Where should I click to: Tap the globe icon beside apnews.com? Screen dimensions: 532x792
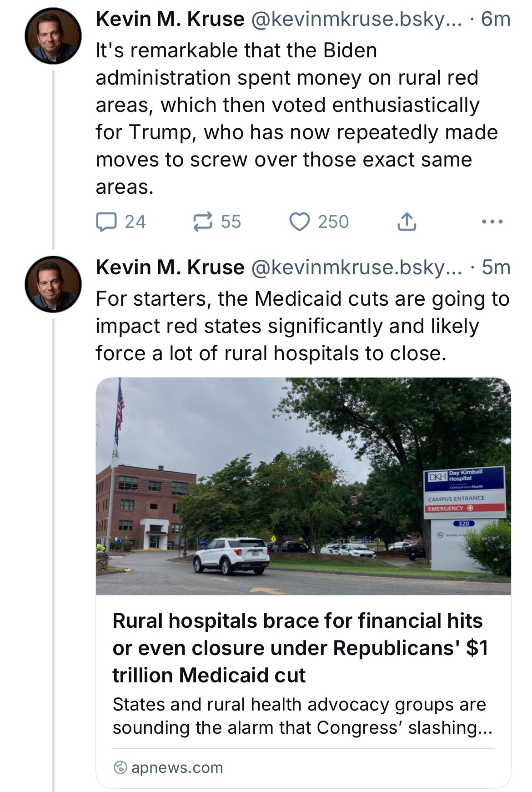(x=120, y=767)
